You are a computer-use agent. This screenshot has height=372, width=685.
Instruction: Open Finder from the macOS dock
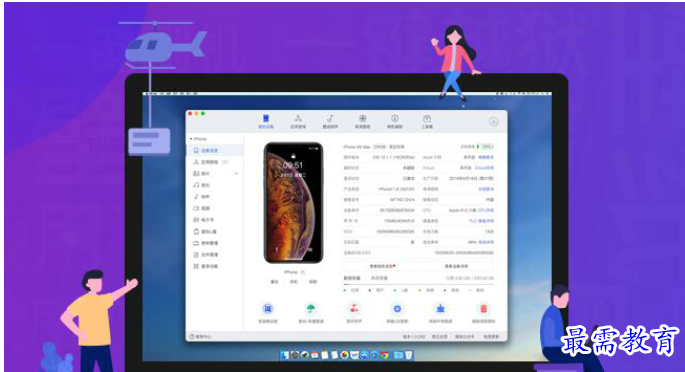[x=285, y=355]
